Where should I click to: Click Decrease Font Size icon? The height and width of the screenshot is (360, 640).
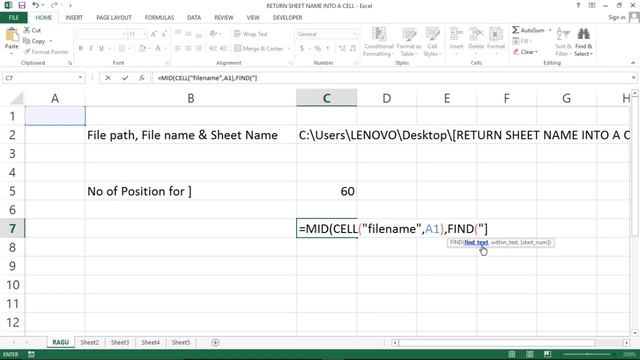point(164,34)
